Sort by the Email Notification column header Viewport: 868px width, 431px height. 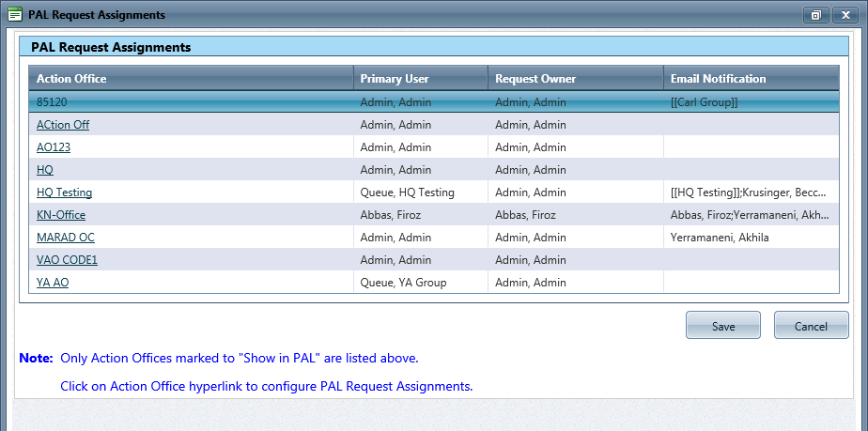[x=752, y=79]
